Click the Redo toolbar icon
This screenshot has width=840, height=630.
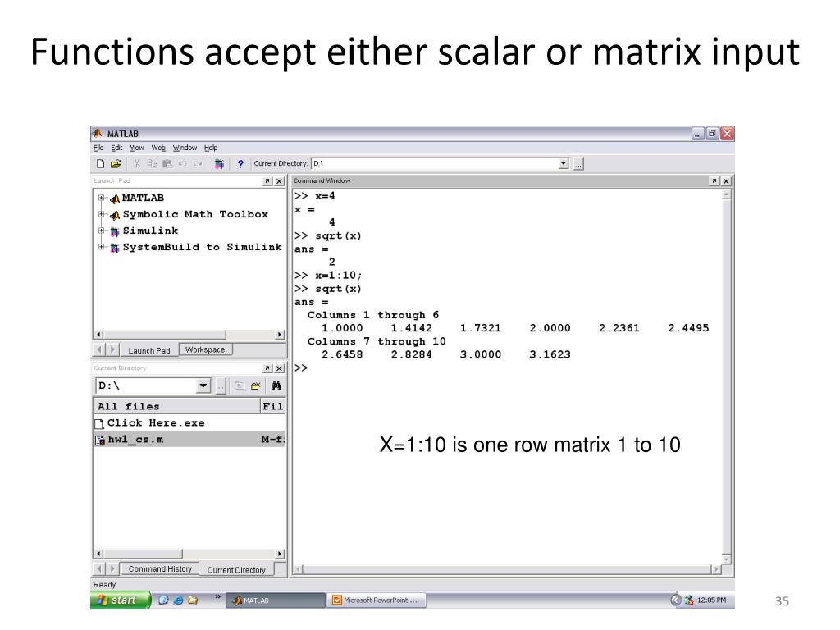coord(198,164)
